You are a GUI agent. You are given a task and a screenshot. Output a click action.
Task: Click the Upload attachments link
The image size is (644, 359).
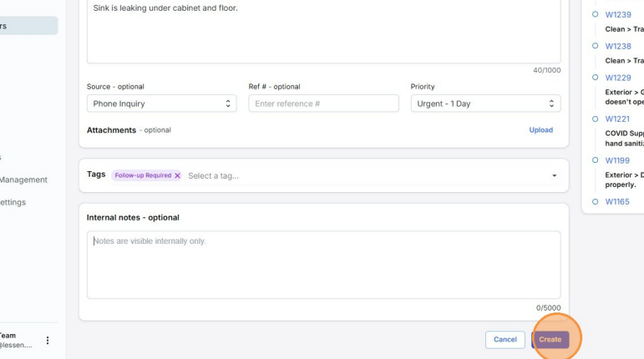[540, 130]
